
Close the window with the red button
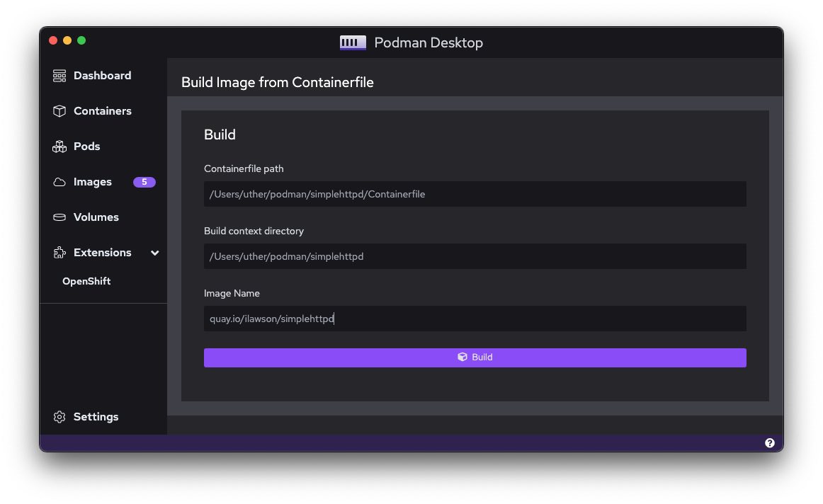pos(53,40)
